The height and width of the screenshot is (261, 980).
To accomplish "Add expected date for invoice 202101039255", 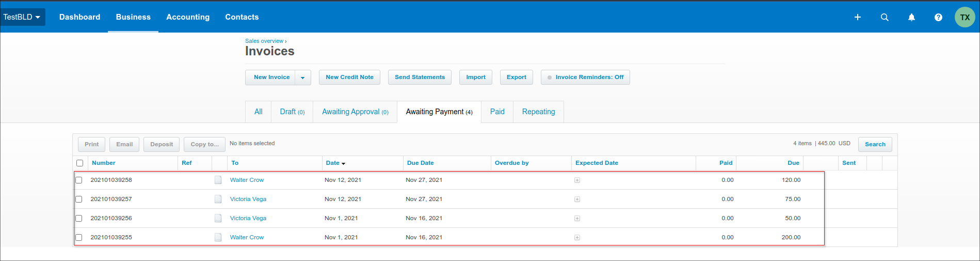I will click(x=577, y=238).
